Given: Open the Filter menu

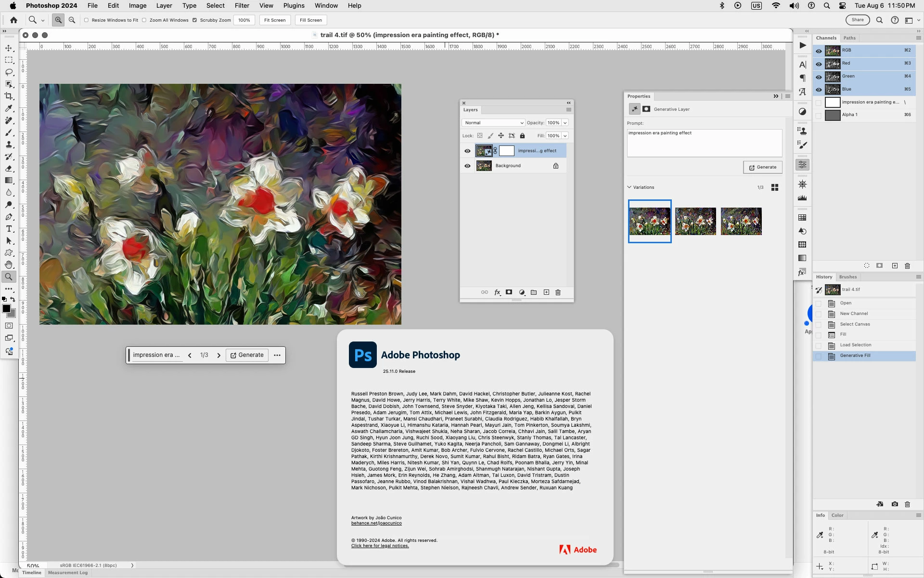Looking at the screenshot, I should [x=242, y=6].
